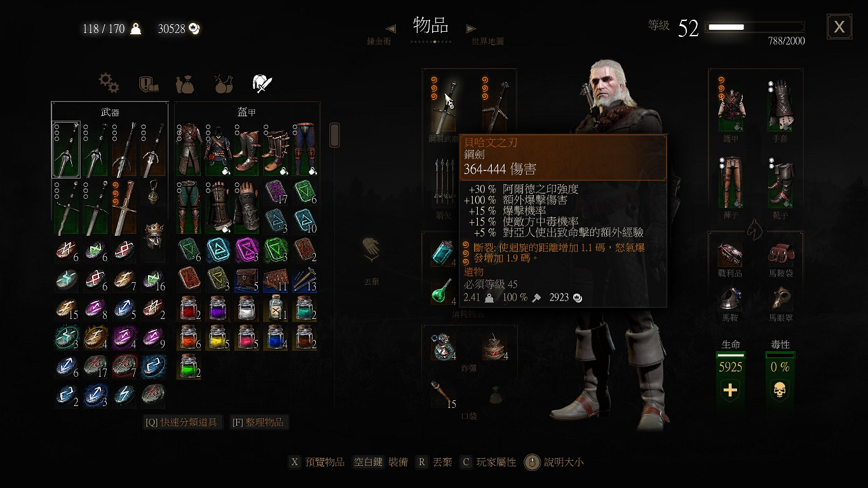Click the green health plus panel 生命

[731, 379]
